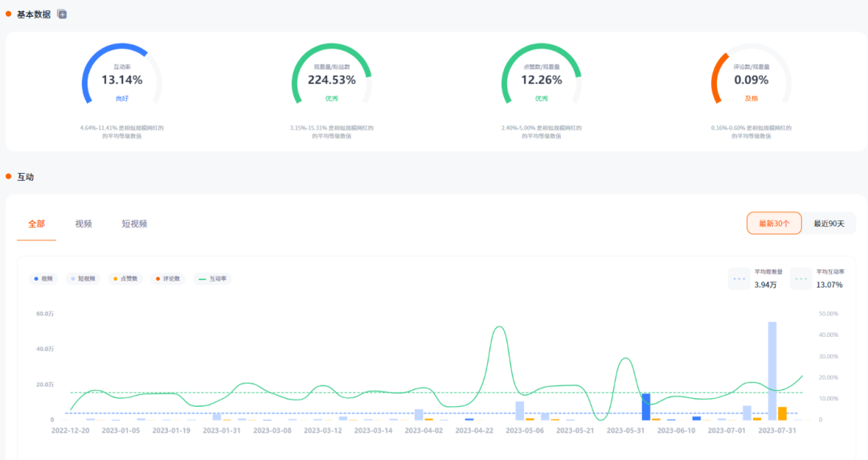Toggle the 评论数 legend series
This screenshot has width=868, height=460.
(x=168, y=279)
